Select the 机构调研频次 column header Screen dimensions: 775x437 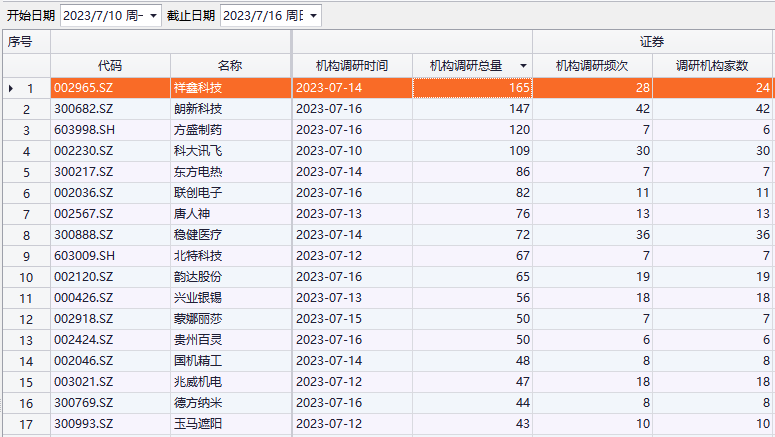[592, 66]
